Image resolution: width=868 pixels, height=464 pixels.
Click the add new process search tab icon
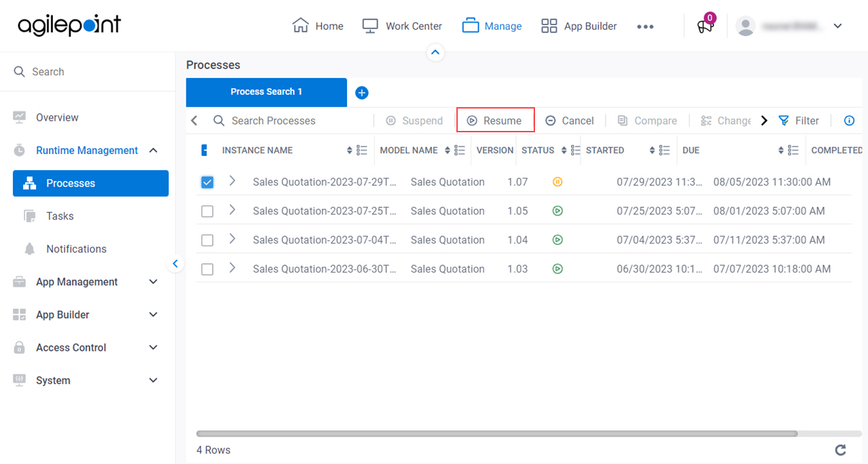362,93
